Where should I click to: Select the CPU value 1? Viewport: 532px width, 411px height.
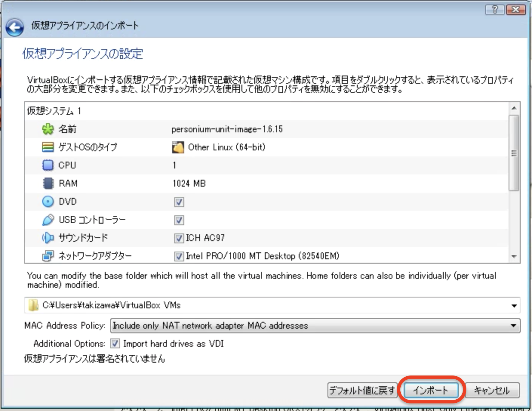pos(174,165)
